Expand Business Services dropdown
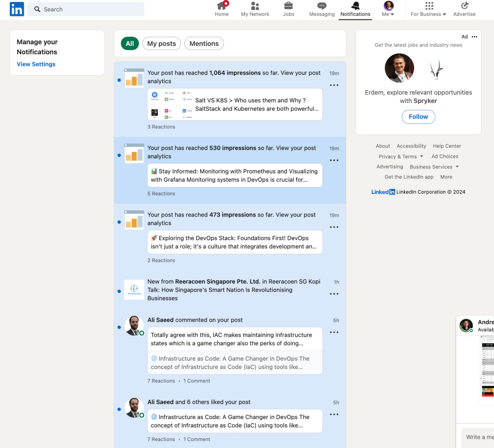494x448 pixels. [x=434, y=167]
